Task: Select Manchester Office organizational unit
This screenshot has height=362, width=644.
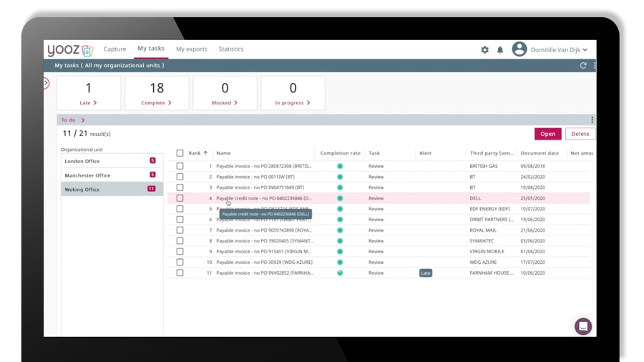Action: coord(112,175)
